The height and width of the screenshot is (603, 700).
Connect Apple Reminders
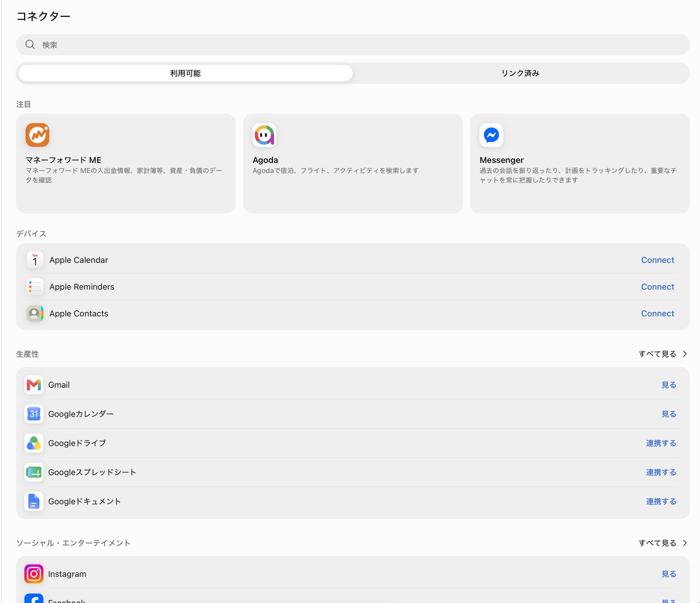coord(658,287)
